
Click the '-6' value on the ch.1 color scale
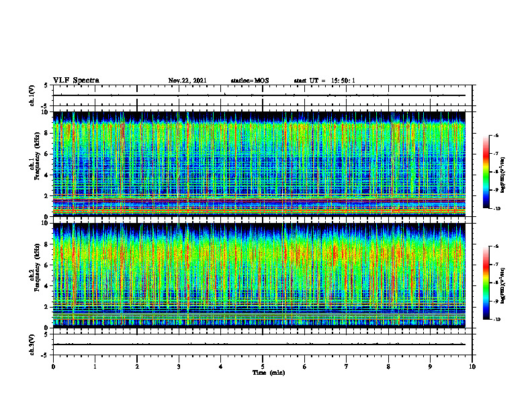[496, 135]
